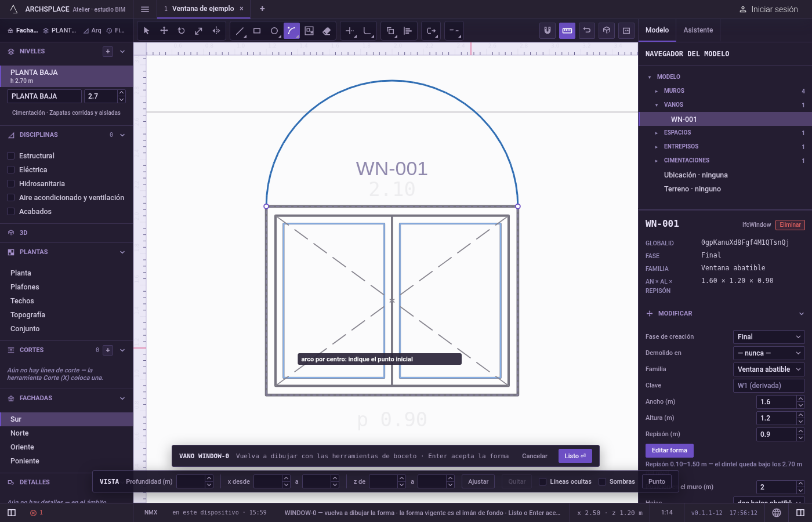Collapse the VANOS tree node
812x522 pixels.
click(657, 105)
